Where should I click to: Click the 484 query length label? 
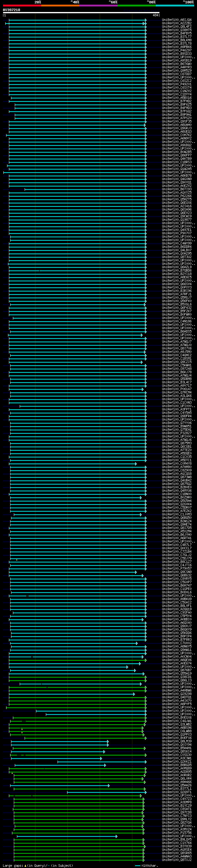click(155, 15)
